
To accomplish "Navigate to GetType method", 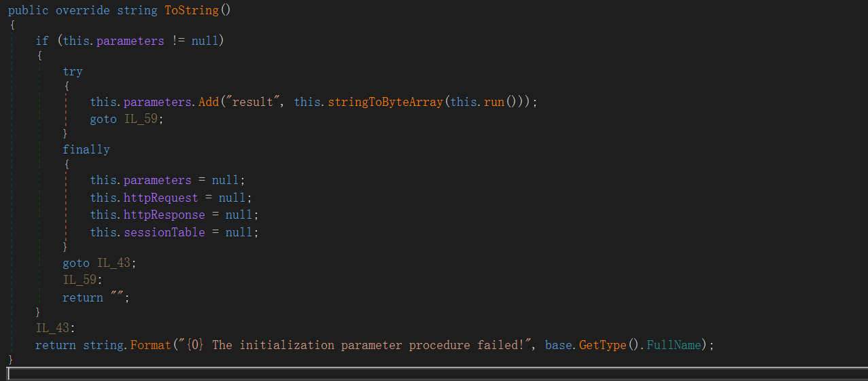I will (602, 345).
